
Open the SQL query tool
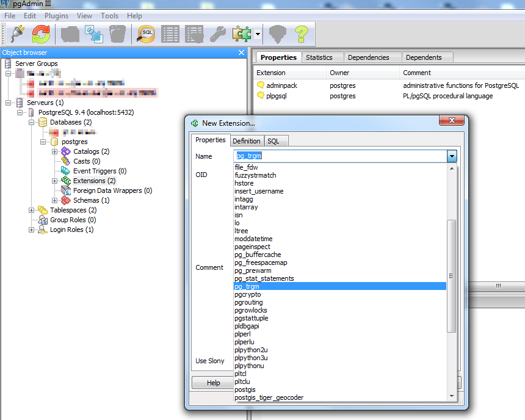pos(147,34)
